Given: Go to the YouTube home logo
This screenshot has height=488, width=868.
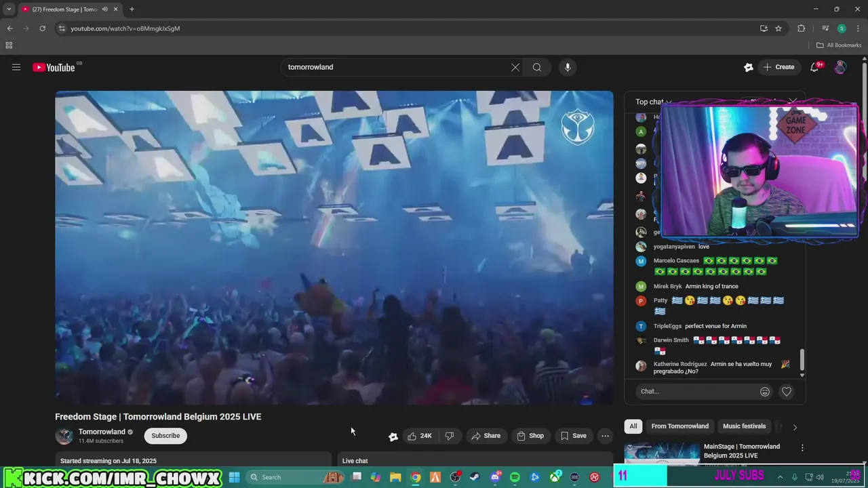Looking at the screenshot, I should 54,67.
